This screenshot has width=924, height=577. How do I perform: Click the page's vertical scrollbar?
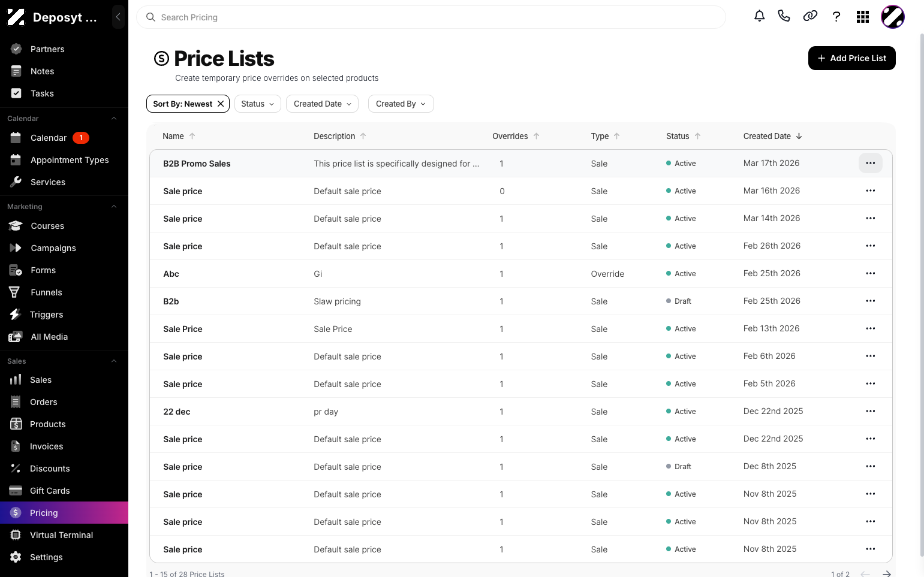click(922, 294)
